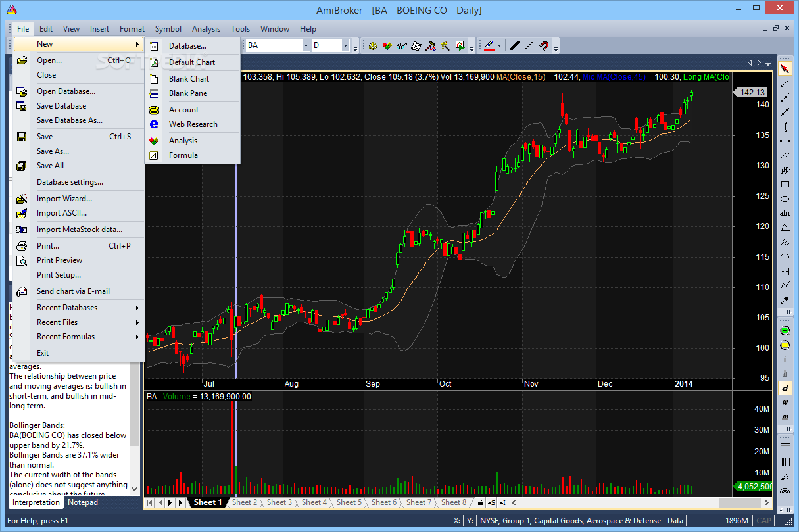Click the thick line style icon
Viewport: 799px width, 532px height.
pyautogui.click(x=515, y=45)
